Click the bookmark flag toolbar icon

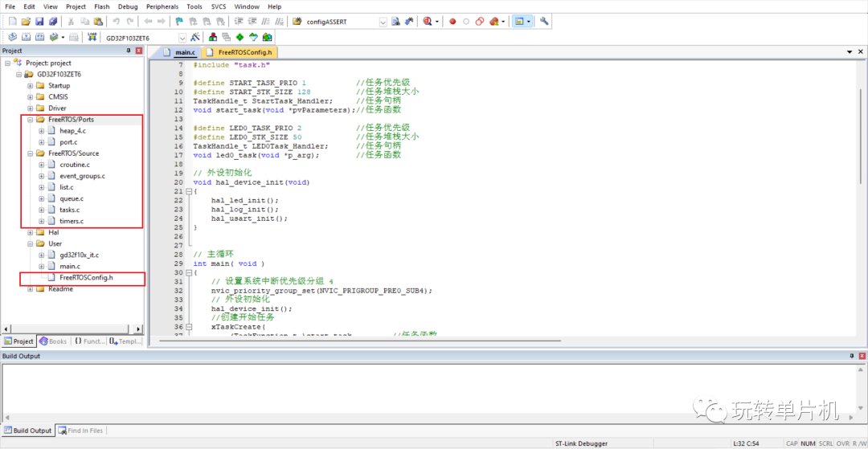(x=179, y=21)
